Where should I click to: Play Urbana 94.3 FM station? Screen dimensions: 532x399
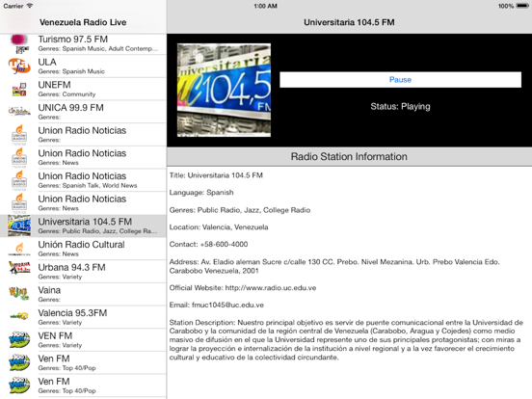click(83, 271)
